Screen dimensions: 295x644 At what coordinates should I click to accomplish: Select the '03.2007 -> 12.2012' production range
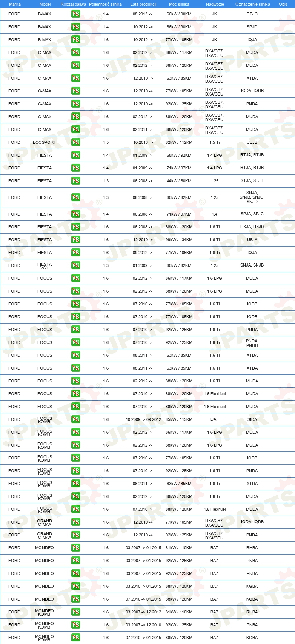coord(143,612)
